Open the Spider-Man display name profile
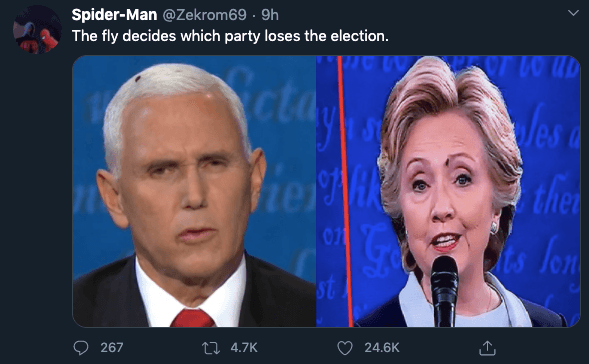Image resolution: width=589 pixels, height=364 pixels. point(114,15)
